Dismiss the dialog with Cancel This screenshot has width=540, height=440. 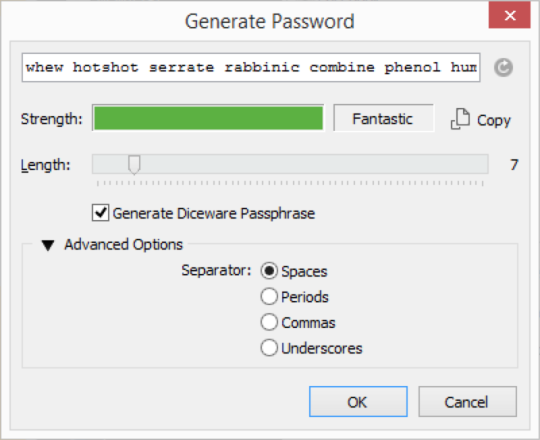click(x=467, y=402)
